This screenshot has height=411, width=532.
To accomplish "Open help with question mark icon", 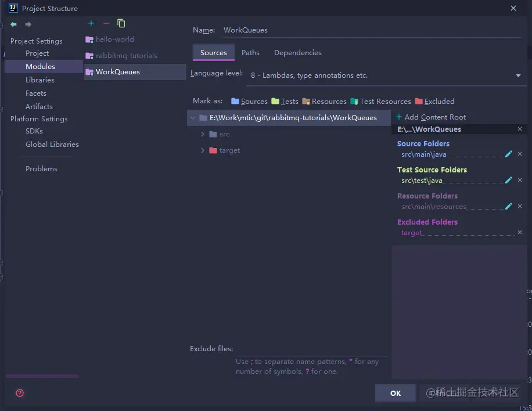I will pyautogui.click(x=20, y=393).
